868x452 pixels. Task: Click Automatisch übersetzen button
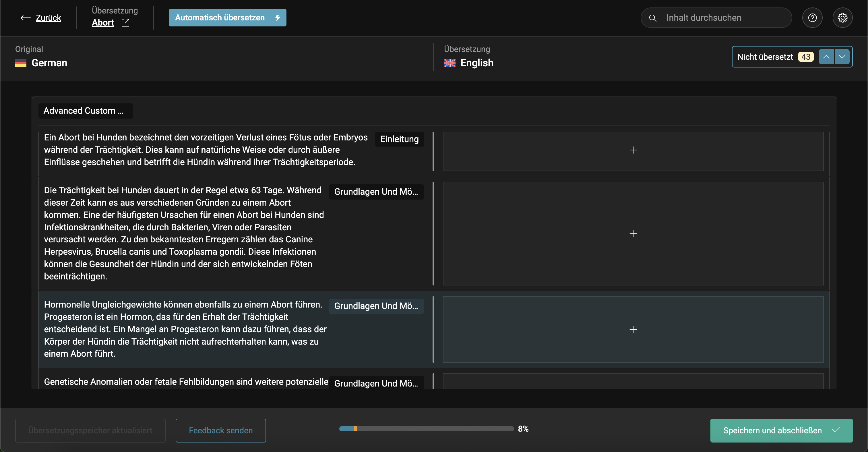click(227, 18)
